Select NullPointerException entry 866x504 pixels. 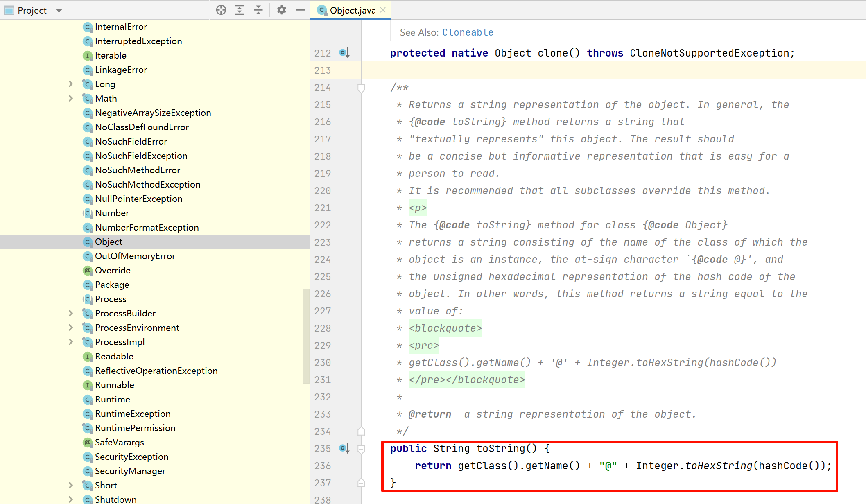(139, 199)
